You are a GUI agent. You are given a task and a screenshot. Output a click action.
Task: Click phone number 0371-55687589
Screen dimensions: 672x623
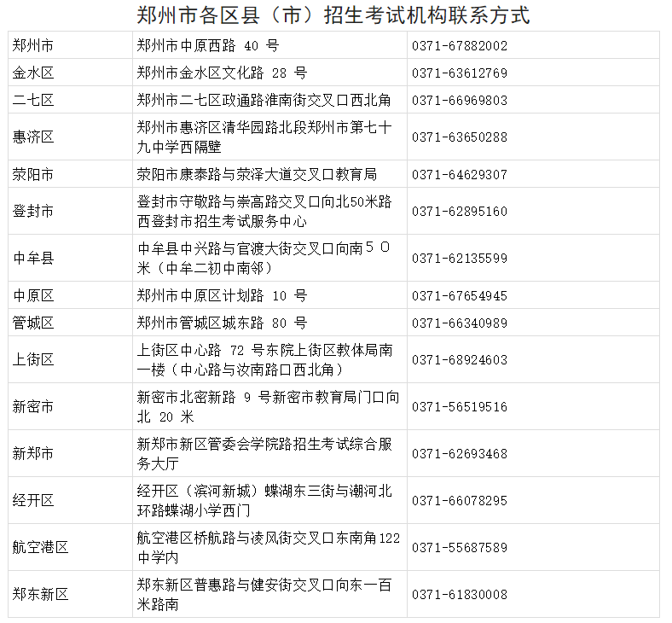(460, 548)
